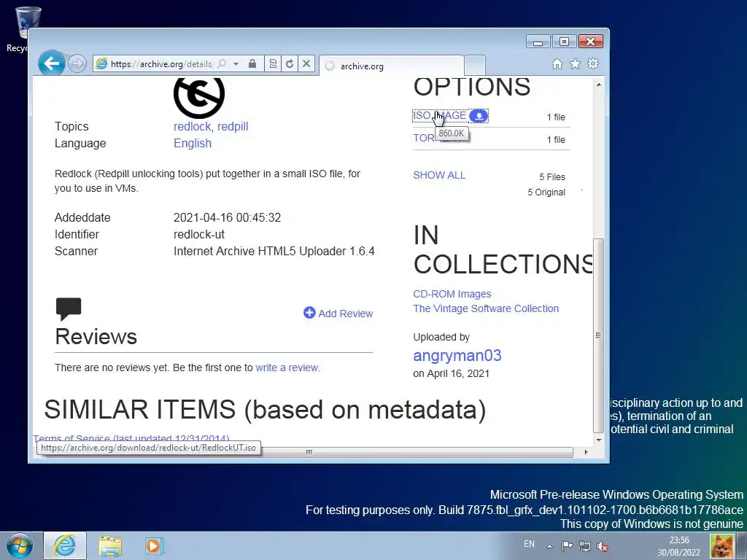Launch Windows Media Player from taskbar

[155, 545]
